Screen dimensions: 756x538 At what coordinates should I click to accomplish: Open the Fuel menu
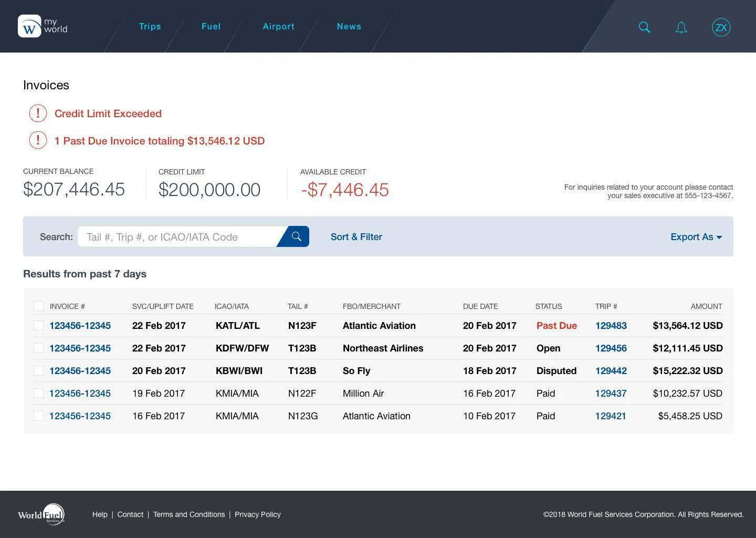click(211, 26)
